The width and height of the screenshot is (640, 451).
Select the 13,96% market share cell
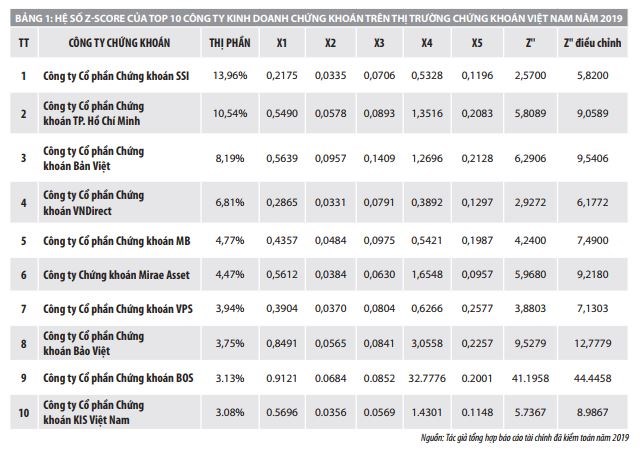(x=230, y=76)
